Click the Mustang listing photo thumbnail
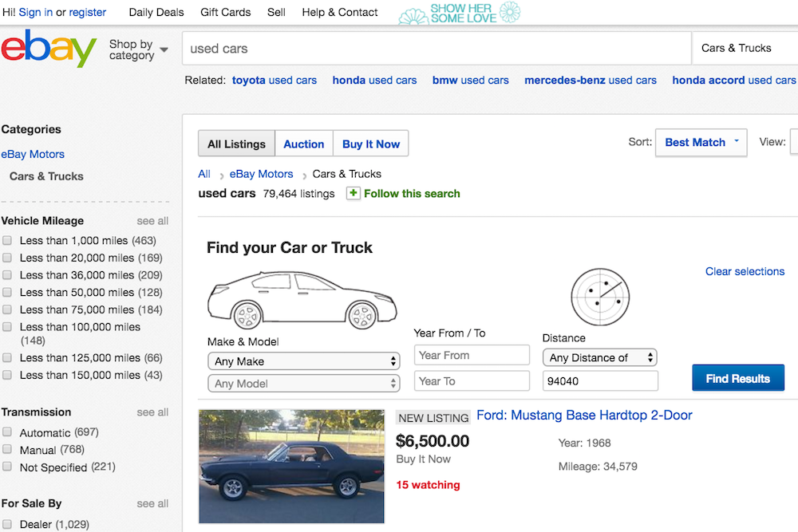This screenshot has height=532, width=798. coord(291,467)
